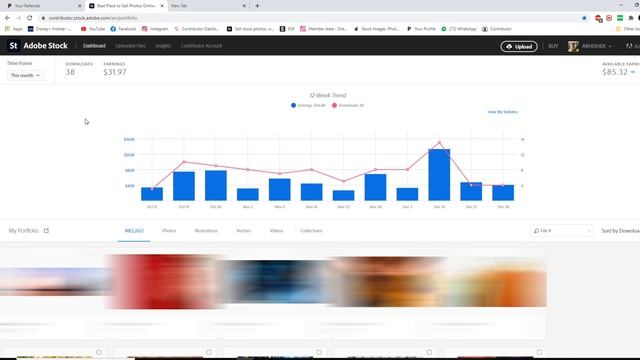
Task: Open the red blurred portfolio thumbnail
Action: tap(164, 282)
